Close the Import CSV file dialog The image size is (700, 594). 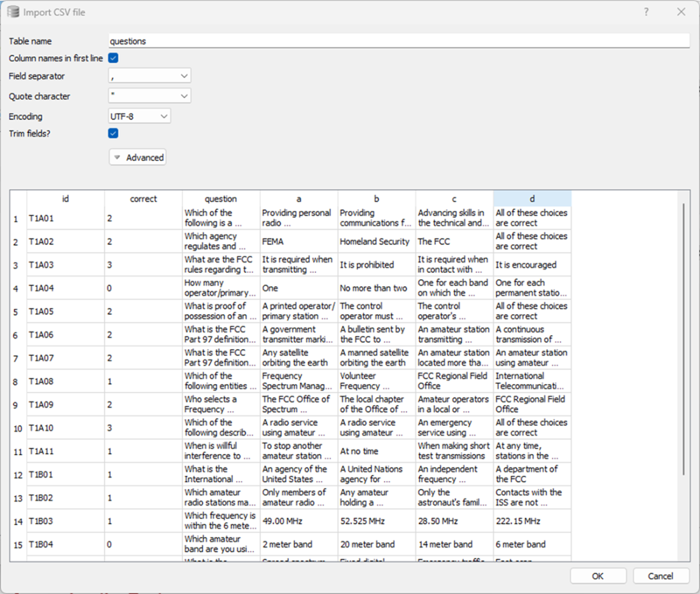coord(682,12)
